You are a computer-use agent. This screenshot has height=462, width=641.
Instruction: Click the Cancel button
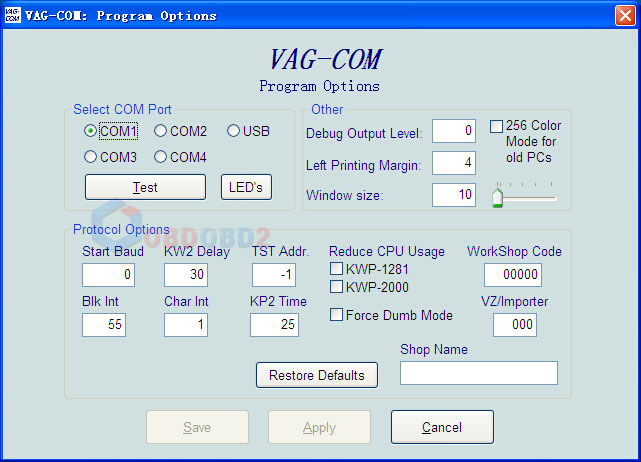point(442,427)
